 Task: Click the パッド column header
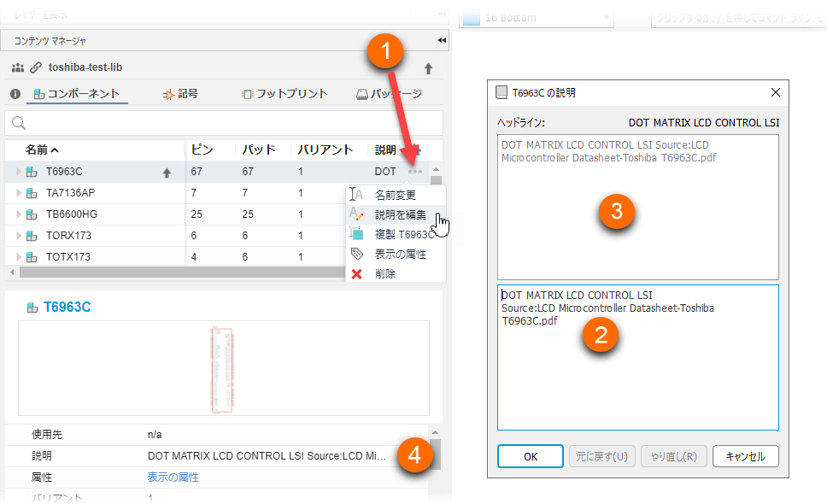pyautogui.click(x=258, y=149)
